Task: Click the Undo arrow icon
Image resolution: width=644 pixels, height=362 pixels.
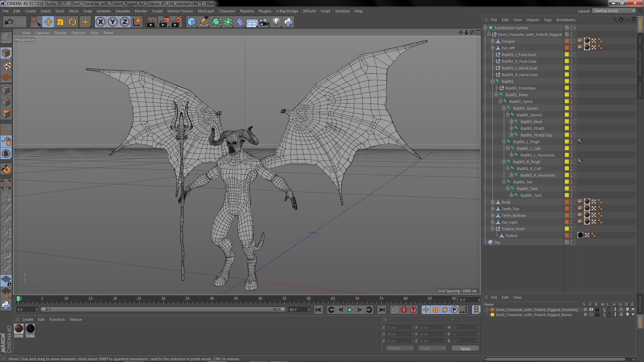Action: [9, 22]
